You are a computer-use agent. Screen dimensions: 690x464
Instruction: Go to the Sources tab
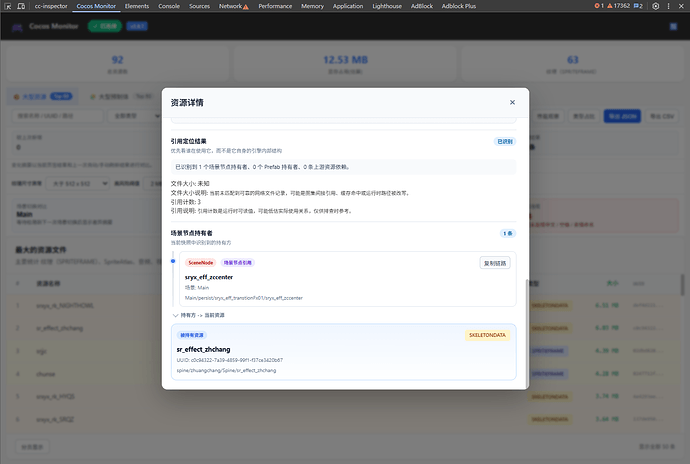pyautogui.click(x=199, y=6)
